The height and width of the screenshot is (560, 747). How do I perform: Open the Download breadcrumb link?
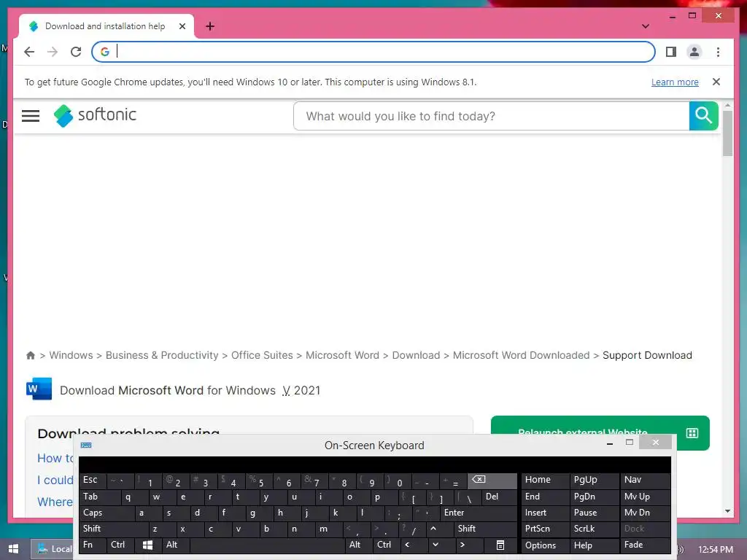[x=416, y=355]
